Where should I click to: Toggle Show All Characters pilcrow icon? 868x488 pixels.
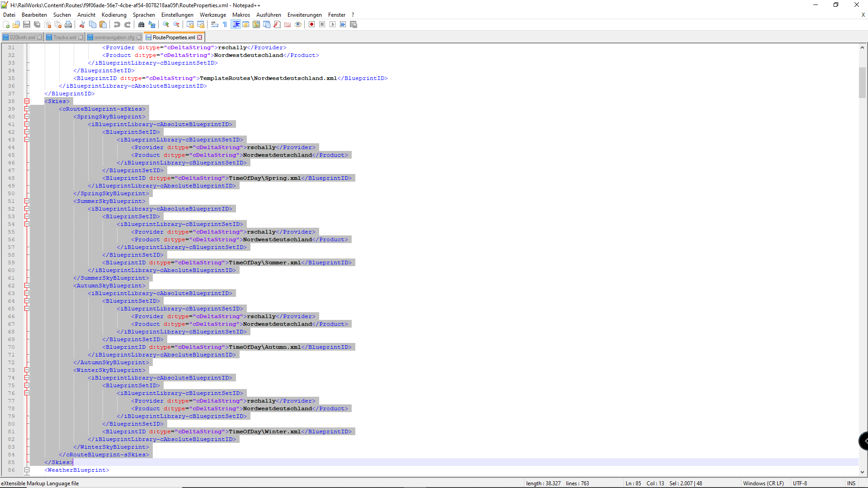pyautogui.click(x=225, y=24)
